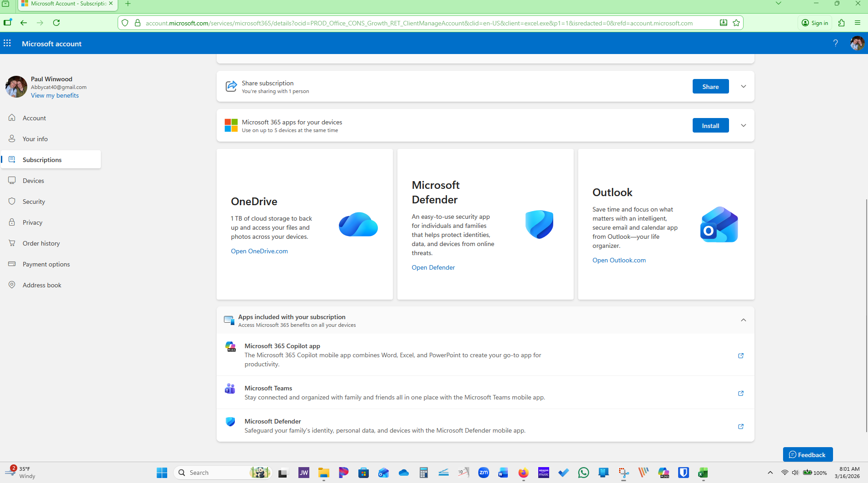Open the browser extensions icon
This screenshot has width=868, height=483.
tap(841, 23)
